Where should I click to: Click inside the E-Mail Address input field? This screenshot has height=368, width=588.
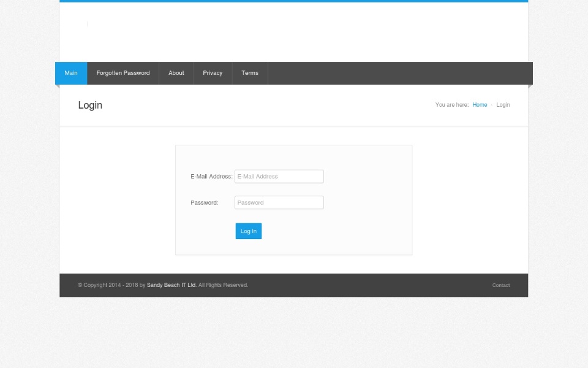(279, 176)
